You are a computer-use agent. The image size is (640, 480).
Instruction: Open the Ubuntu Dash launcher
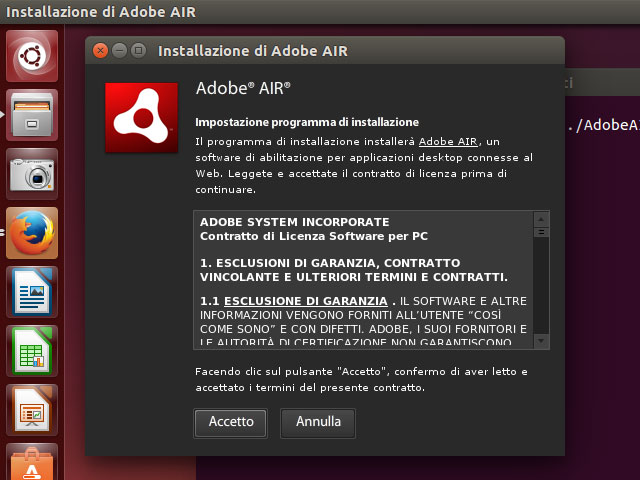pyautogui.click(x=33, y=56)
